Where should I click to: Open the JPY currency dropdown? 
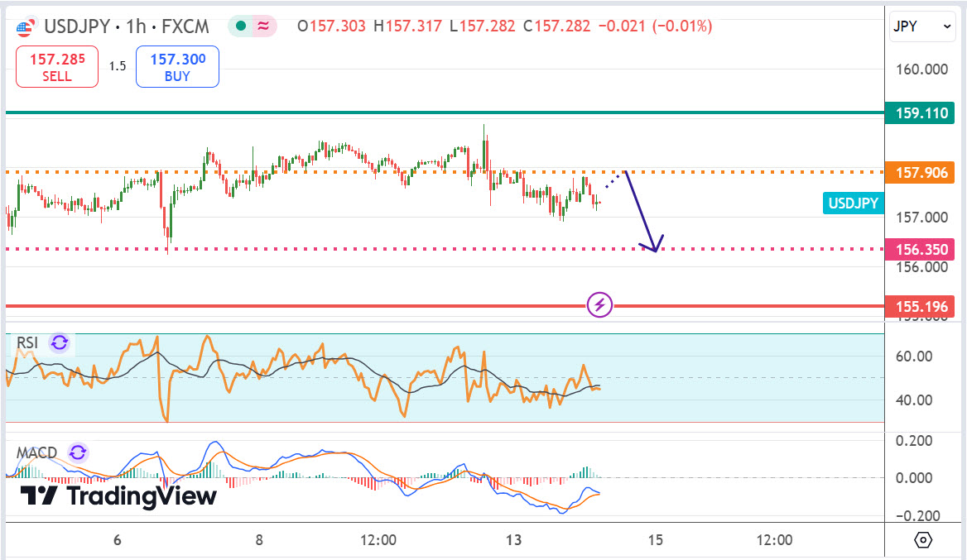click(923, 26)
